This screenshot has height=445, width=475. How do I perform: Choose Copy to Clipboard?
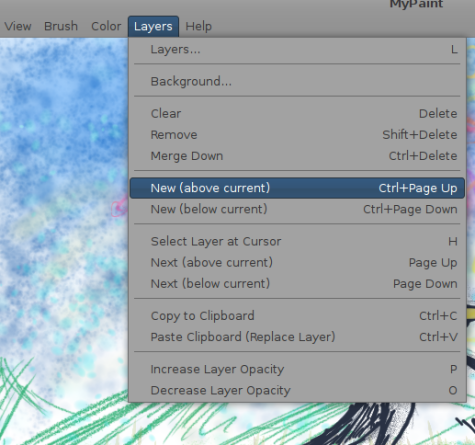[x=297, y=316]
